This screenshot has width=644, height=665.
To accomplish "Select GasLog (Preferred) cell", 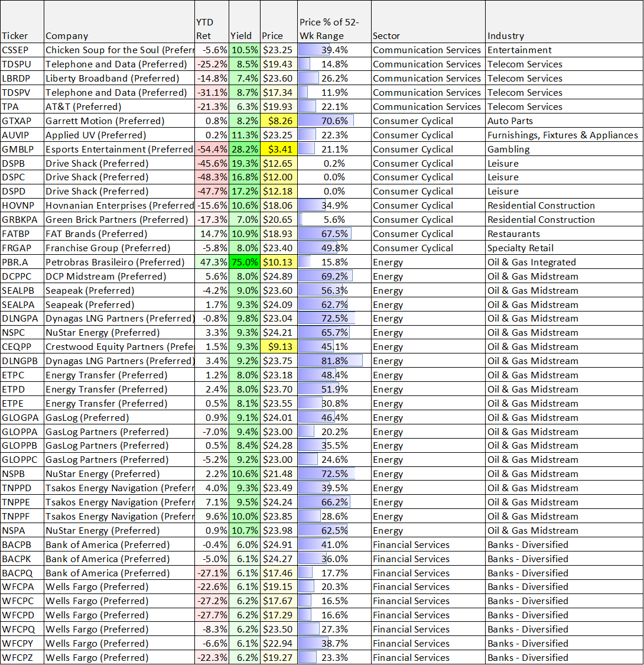I will [x=119, y=418].
